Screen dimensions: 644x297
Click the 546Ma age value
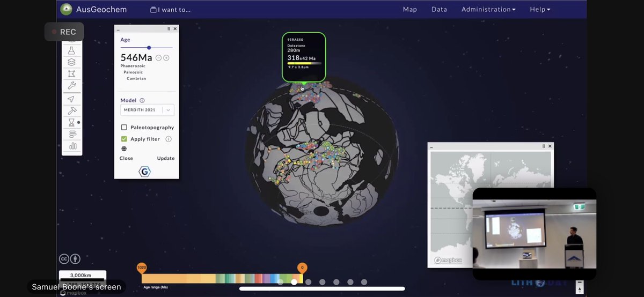coord(136,57)
